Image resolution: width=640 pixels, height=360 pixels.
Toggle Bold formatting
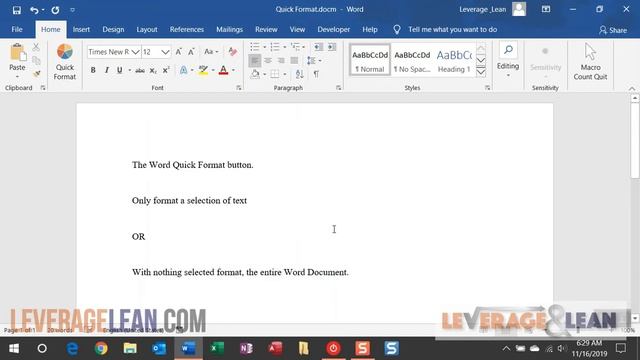(x=93, y=70)
